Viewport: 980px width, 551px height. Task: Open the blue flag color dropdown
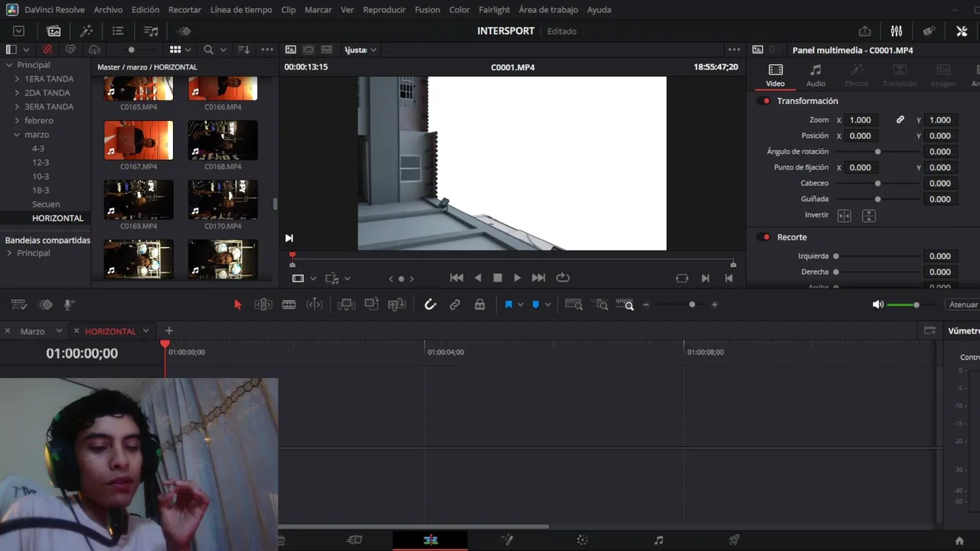coord(520,305)
